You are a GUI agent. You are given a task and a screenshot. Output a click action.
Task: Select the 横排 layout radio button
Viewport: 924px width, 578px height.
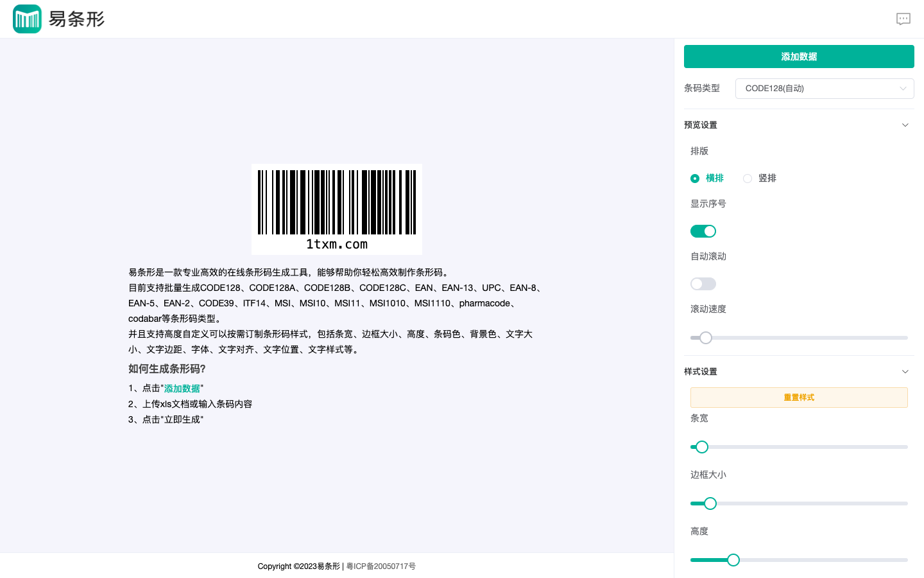(695, 179)
